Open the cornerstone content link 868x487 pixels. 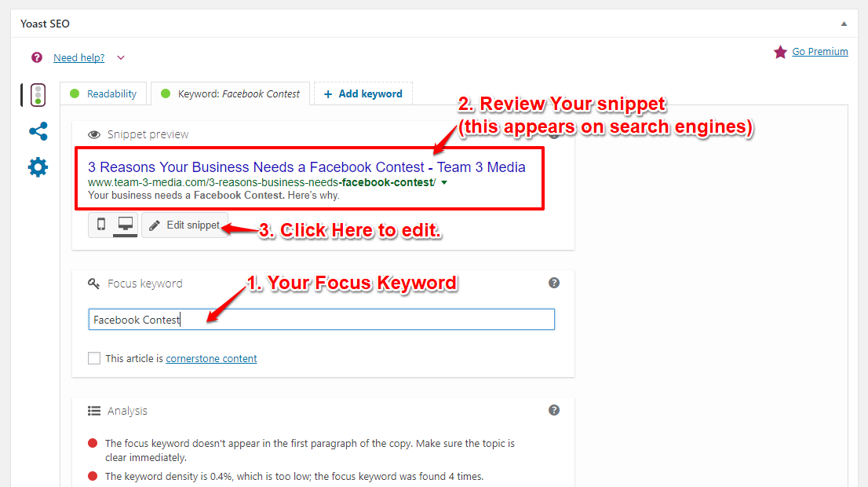211,358
